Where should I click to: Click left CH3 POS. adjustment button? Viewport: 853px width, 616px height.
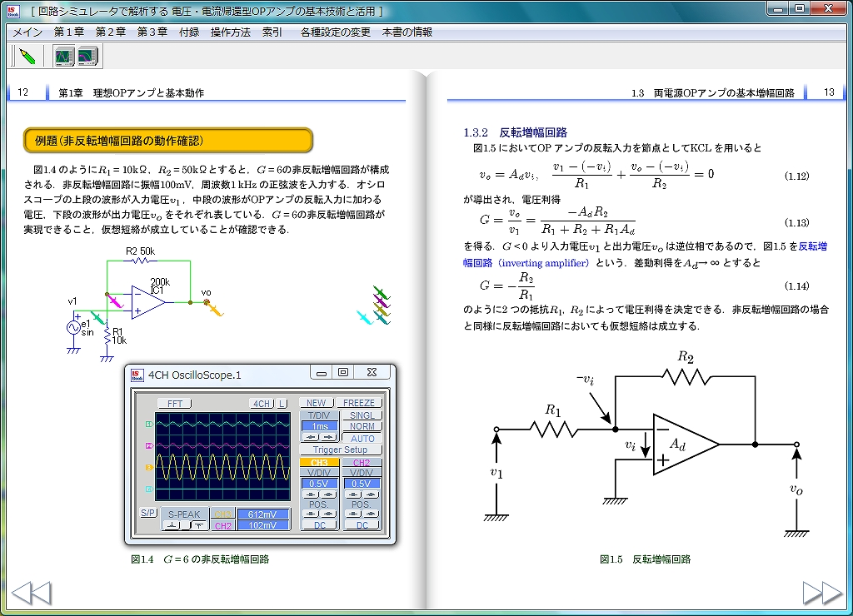point(311,514)
